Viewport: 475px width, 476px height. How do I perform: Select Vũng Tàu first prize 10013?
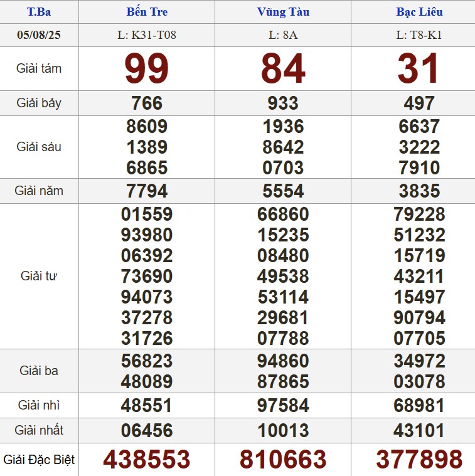[283, 431]
